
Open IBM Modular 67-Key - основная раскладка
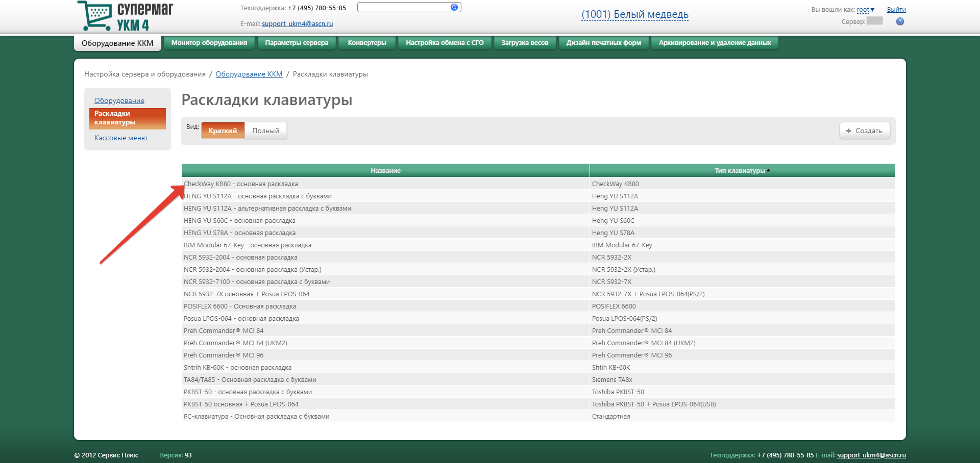coord(385,245)
